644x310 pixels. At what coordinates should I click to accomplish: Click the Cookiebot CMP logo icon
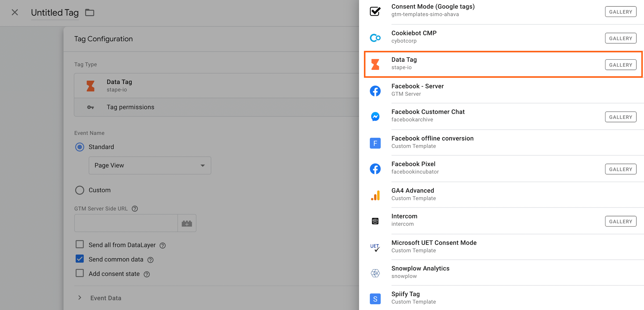coord(375,38)
